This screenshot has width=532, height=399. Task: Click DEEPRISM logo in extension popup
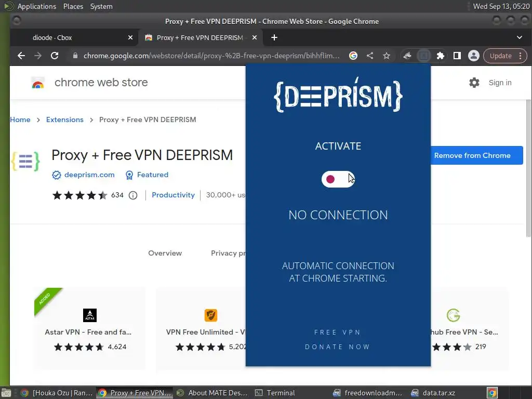pyautogui.click(x=338, y=95)
